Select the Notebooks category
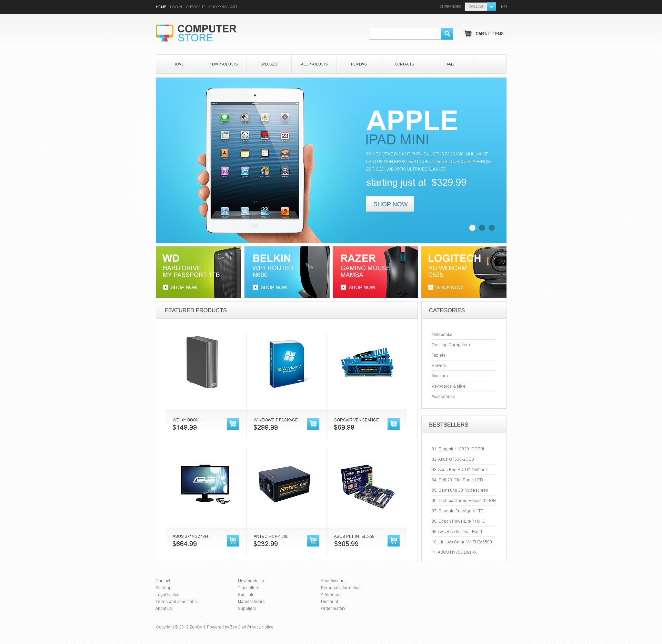This screenshot has width=662, height=644. tap(443, 335)
